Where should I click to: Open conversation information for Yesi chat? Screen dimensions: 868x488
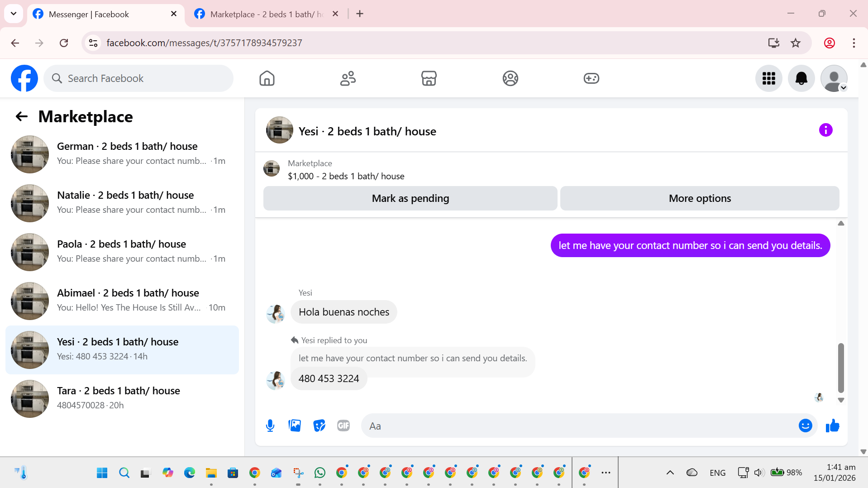pos(825,130)
